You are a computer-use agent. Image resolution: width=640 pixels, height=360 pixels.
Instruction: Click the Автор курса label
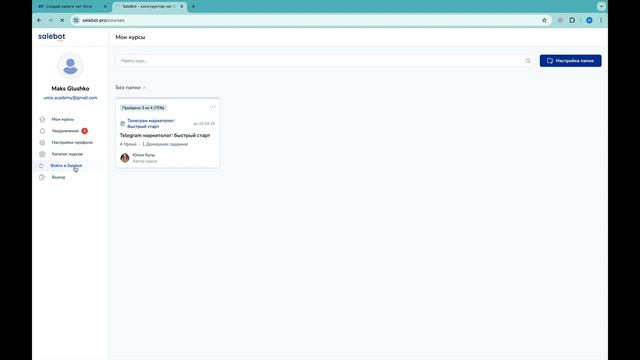point(145,161)
